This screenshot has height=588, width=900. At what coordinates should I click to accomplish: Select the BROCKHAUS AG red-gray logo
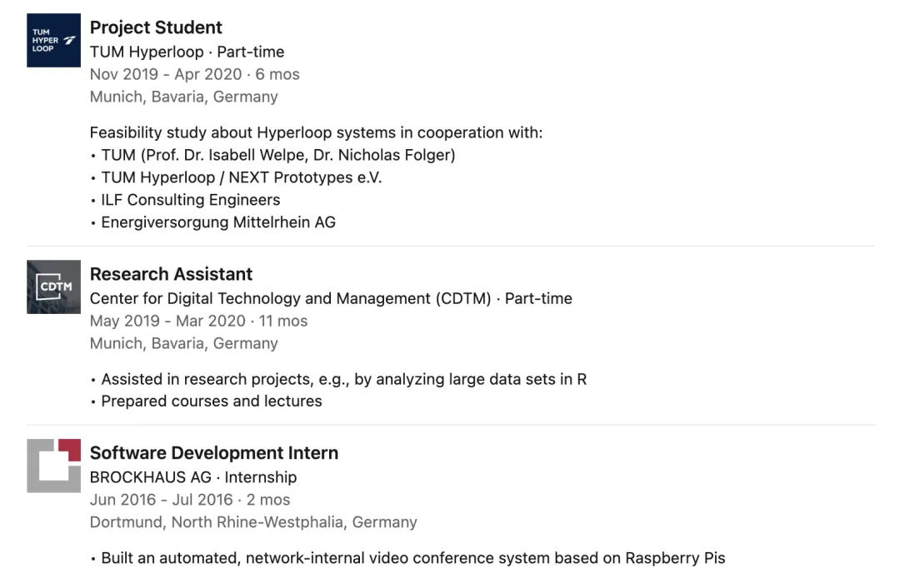53,466
